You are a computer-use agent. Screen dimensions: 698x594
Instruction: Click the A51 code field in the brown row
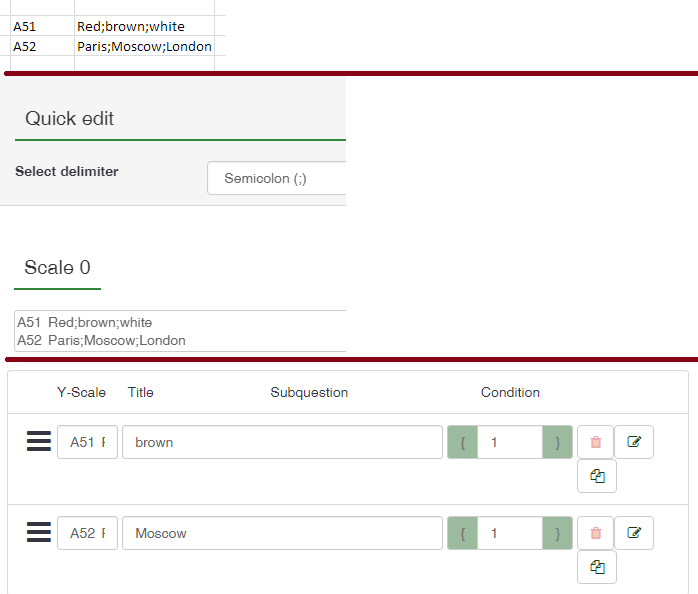pos(87,442)
